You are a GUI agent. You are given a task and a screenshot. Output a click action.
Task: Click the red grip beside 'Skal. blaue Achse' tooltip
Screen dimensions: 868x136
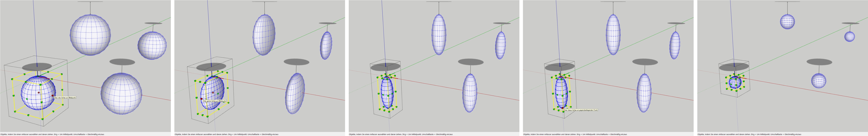click(x=562, y=108)
